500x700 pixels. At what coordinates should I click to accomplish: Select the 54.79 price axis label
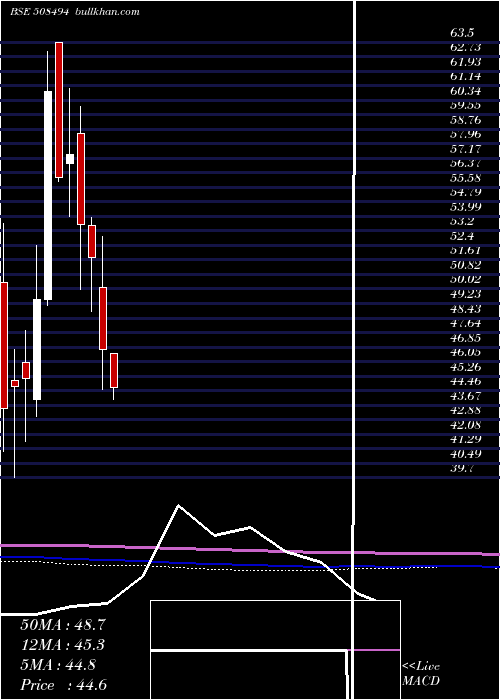[x=466, y=192]
